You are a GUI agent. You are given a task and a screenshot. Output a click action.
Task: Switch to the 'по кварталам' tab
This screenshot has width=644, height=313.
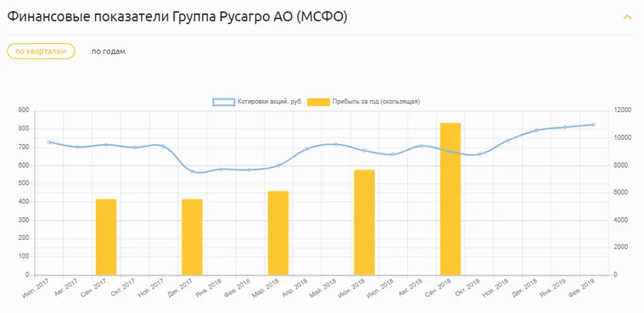tap(41, 51)
